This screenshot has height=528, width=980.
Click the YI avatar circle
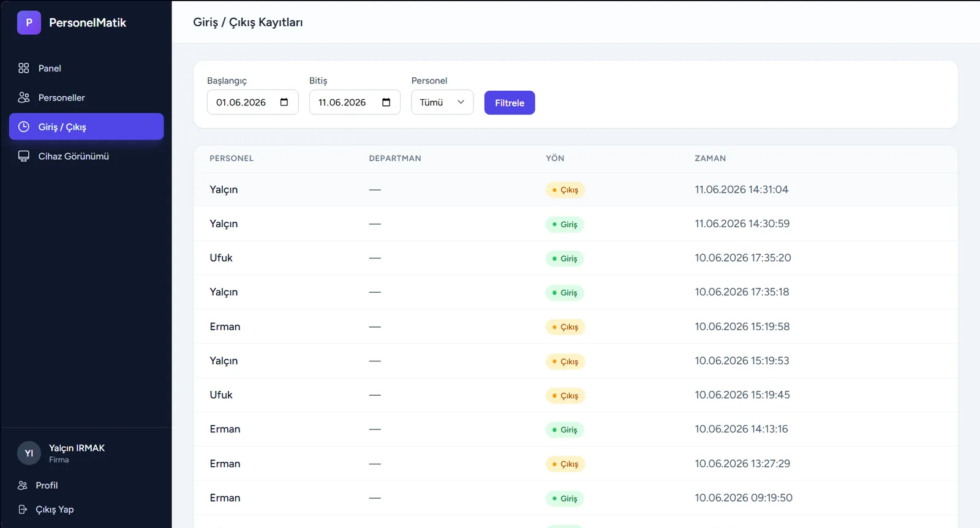point(29,453)
